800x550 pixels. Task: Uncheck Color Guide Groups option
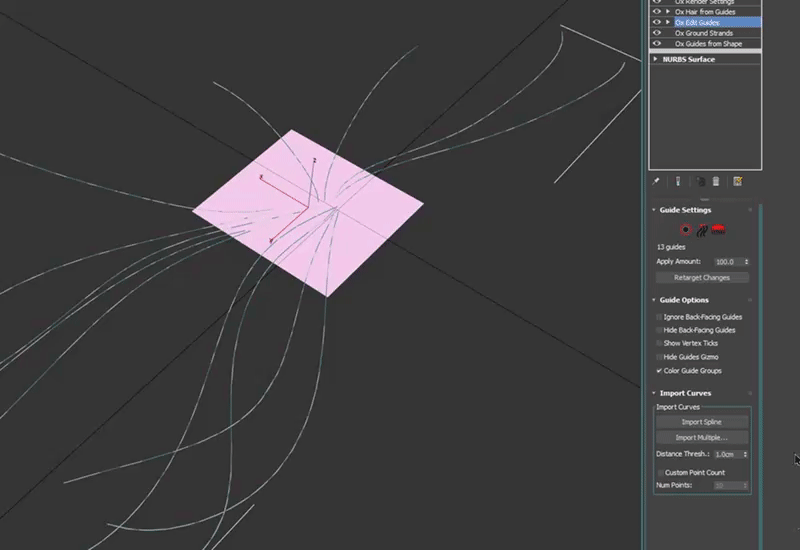click(658, 371)
